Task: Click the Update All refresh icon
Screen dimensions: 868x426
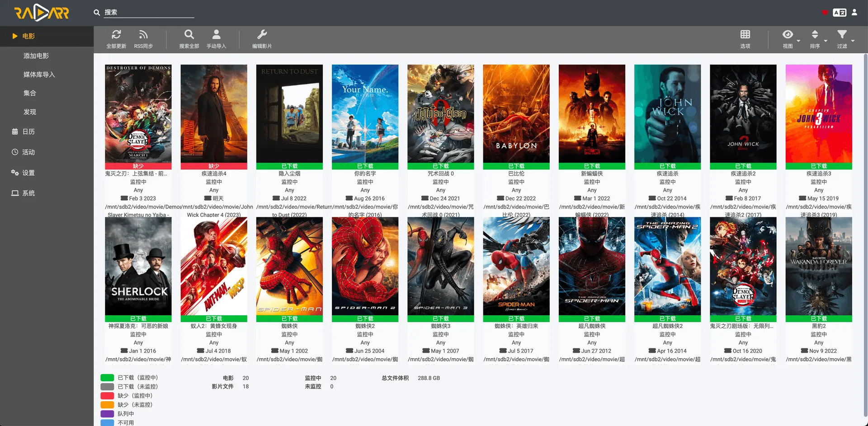Action: 116,35
